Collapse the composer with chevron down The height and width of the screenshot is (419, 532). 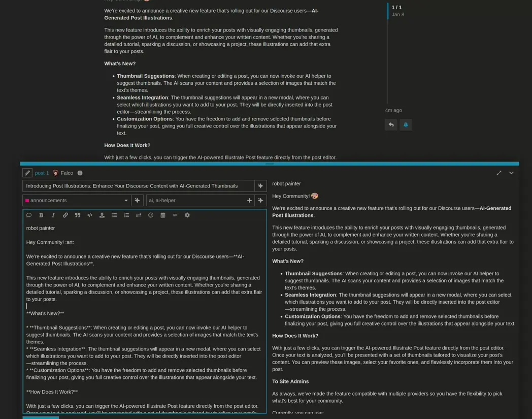pos(511,173)
